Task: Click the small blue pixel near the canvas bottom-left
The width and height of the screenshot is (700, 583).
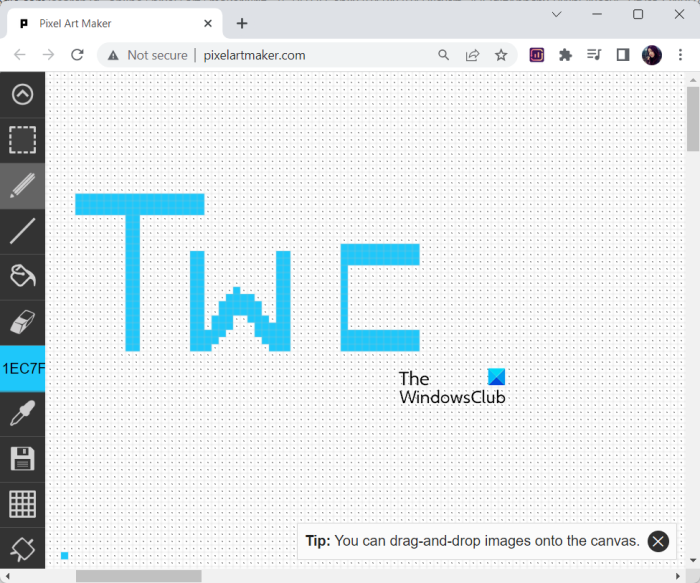Action: (x=65, y=556)
